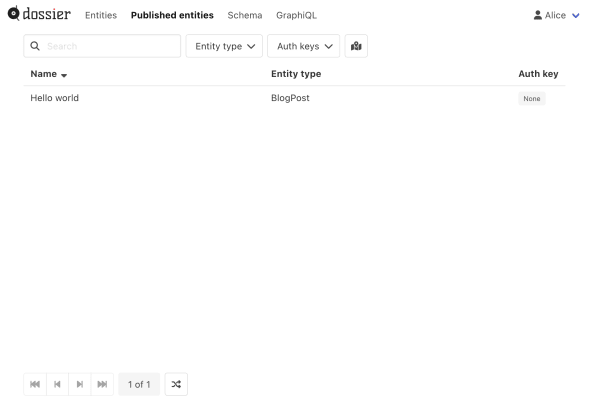Click the user avatar icon beside Alice

[x=538, y=15]
